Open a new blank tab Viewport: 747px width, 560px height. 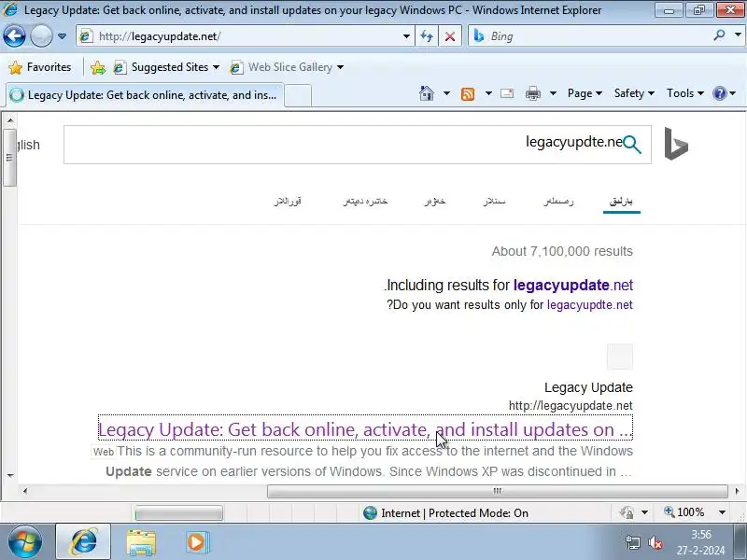tap(298, 95)
